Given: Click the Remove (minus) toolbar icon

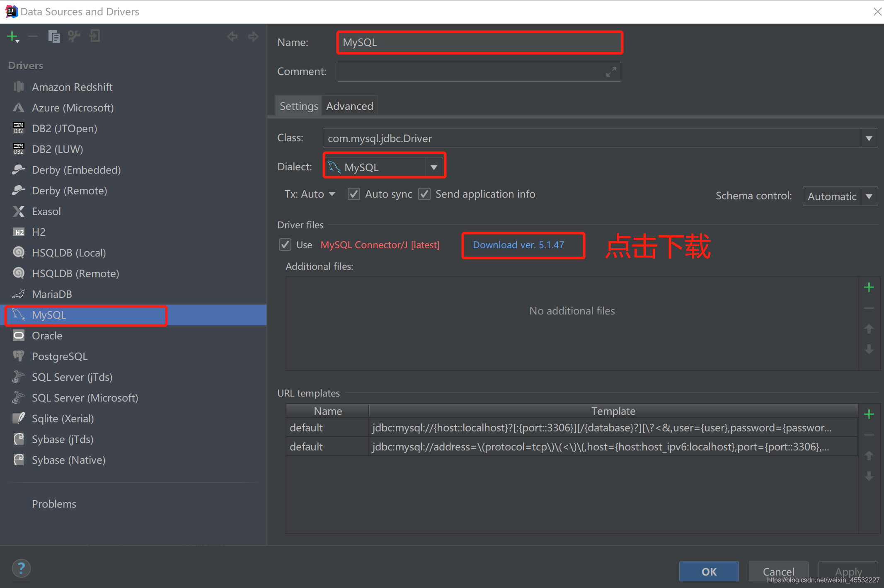Looking at the screenshot, I should [33, 36].
